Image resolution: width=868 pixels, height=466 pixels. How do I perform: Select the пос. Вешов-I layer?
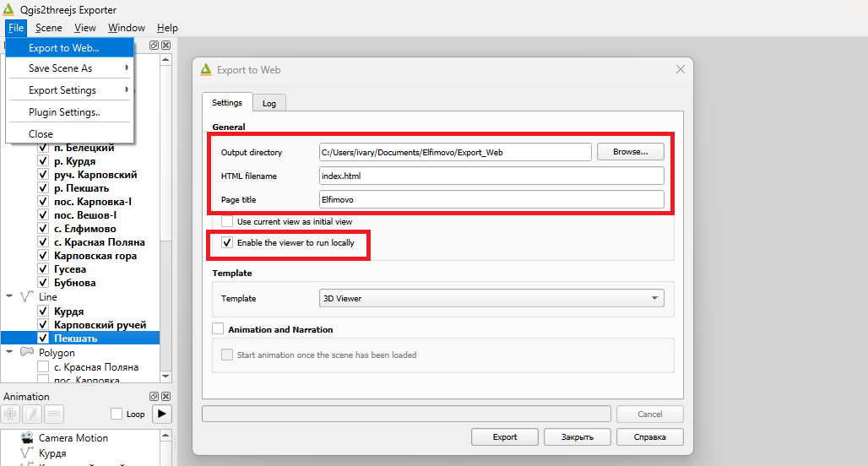tap(85, 215)
